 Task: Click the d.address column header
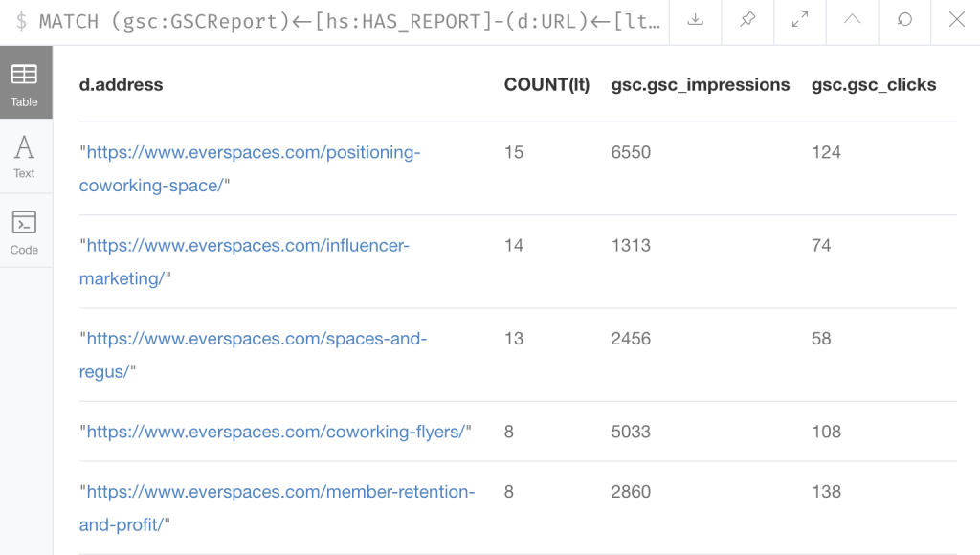(122, 85)
